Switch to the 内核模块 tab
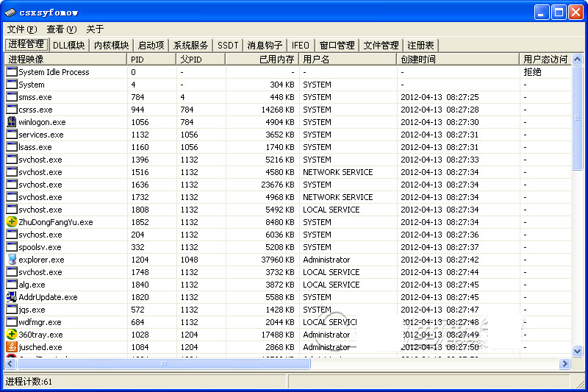Screen dimensions: 588x392 pos(112,46)
